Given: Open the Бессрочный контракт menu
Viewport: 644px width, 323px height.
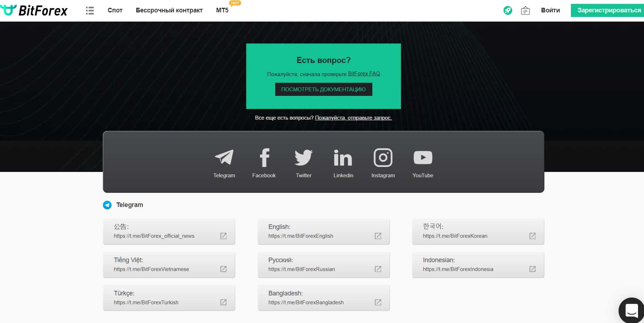Looking at the screenshot, I should click(169, 10).
